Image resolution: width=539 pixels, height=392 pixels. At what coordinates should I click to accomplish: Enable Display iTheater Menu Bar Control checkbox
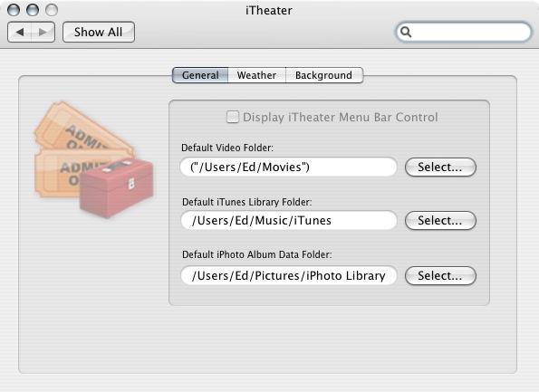[233, 117]
